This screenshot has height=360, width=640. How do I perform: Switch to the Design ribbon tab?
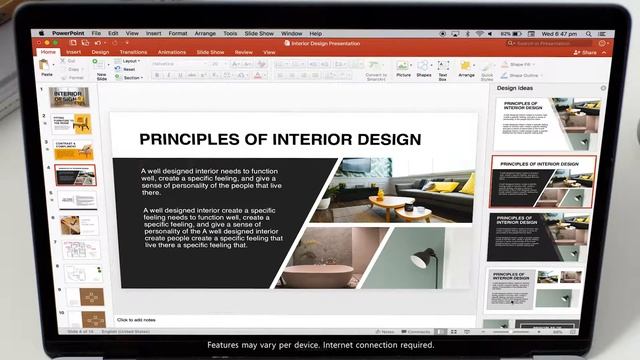click(100, 52)
